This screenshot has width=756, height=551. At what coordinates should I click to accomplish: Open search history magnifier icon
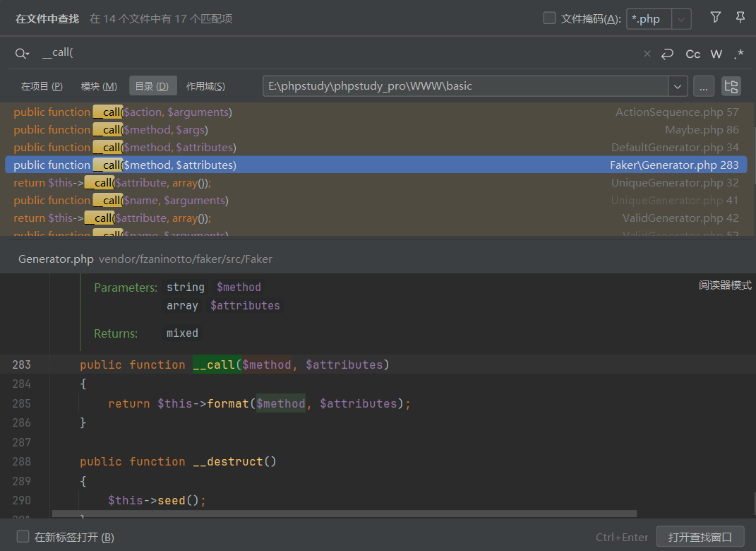click(x=23, y=54)
